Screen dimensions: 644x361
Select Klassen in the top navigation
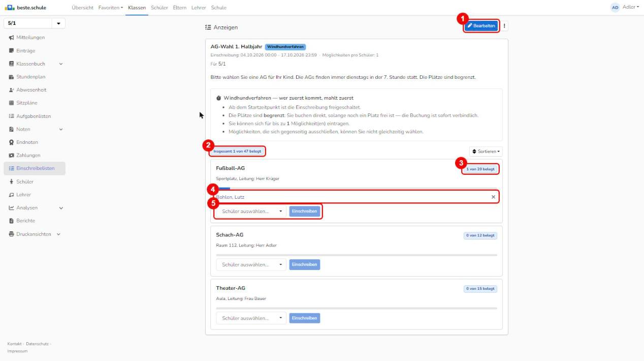[137, 8]
